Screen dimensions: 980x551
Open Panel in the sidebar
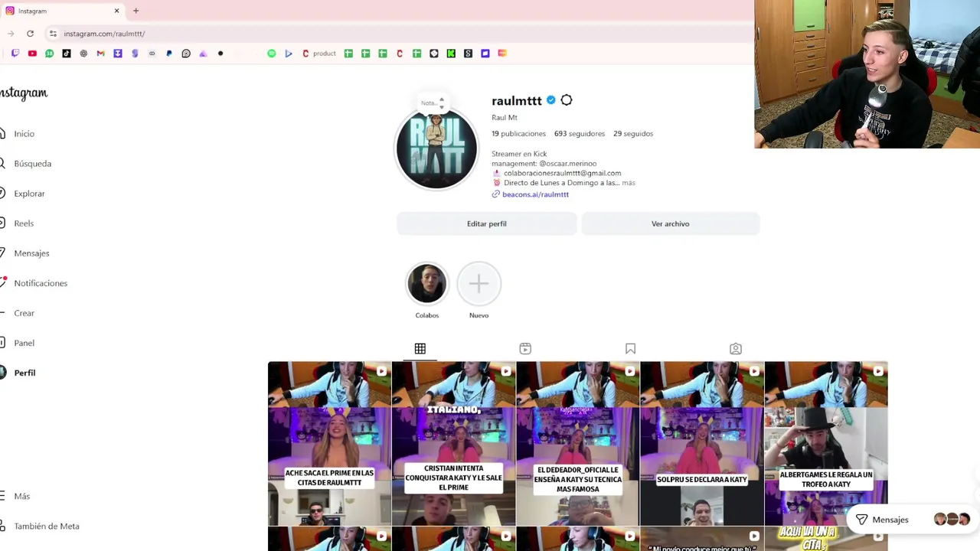click(x=24, y=343)
